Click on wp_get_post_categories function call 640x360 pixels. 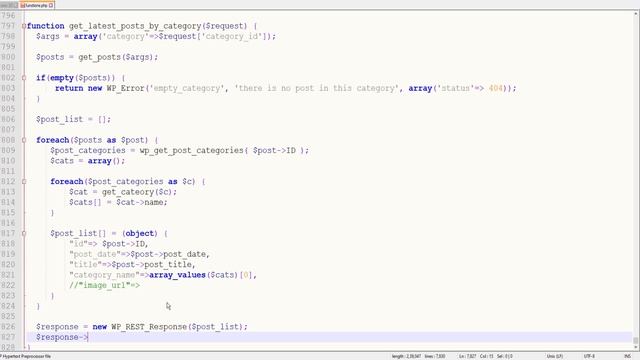191,150
